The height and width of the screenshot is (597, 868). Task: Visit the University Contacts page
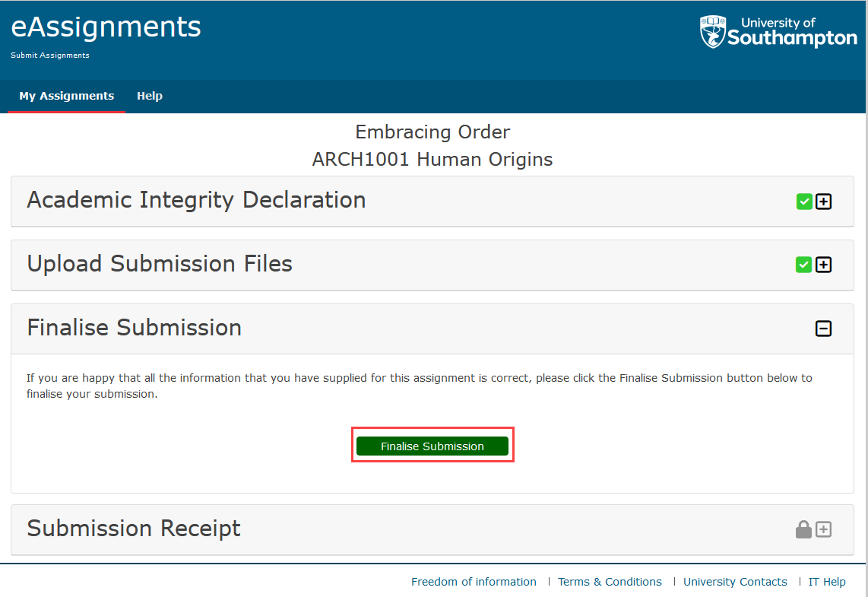point(735,581)
